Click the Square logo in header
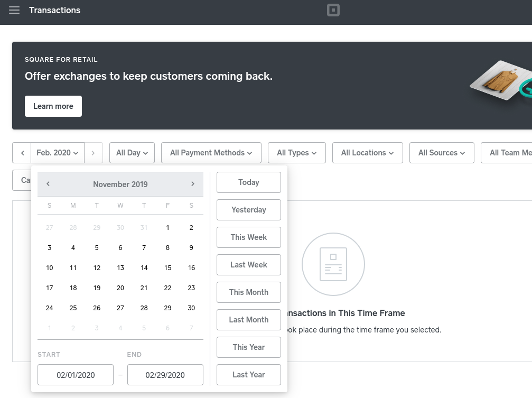Image resolution: width=532 pixels, height=398 pixels. pyautogui.click(x=333, y=10)
